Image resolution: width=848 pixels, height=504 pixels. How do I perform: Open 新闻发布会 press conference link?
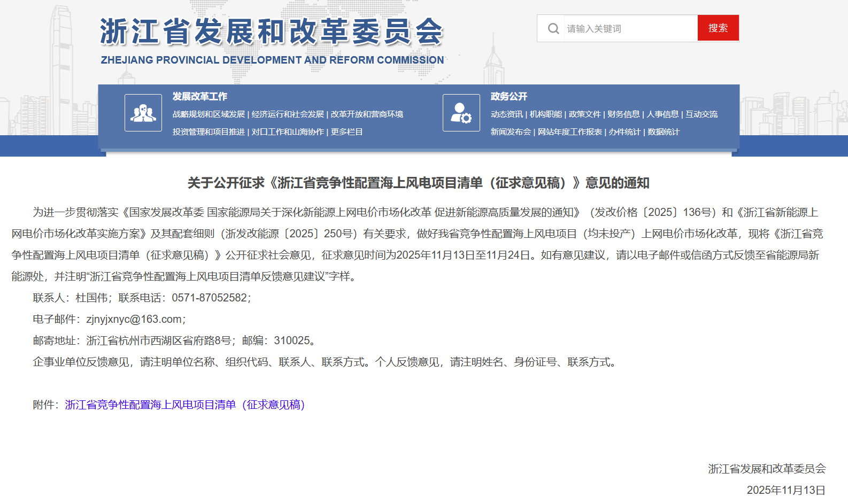pos(511,132)
